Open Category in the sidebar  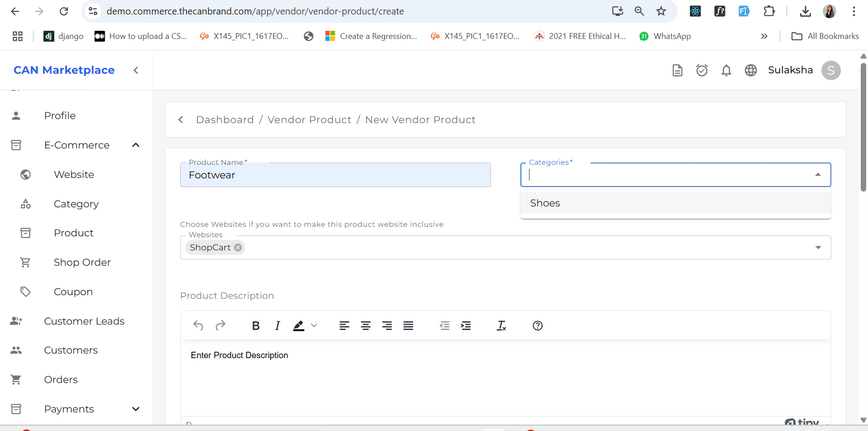(x=76, y=204)
